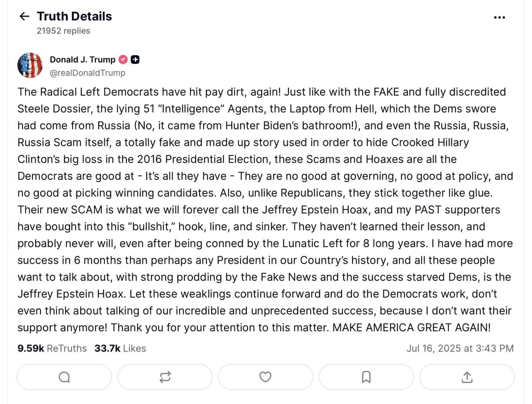Click the black plus badge next to name
Screen dimensions: 532x404
click(x=135, y=60)
